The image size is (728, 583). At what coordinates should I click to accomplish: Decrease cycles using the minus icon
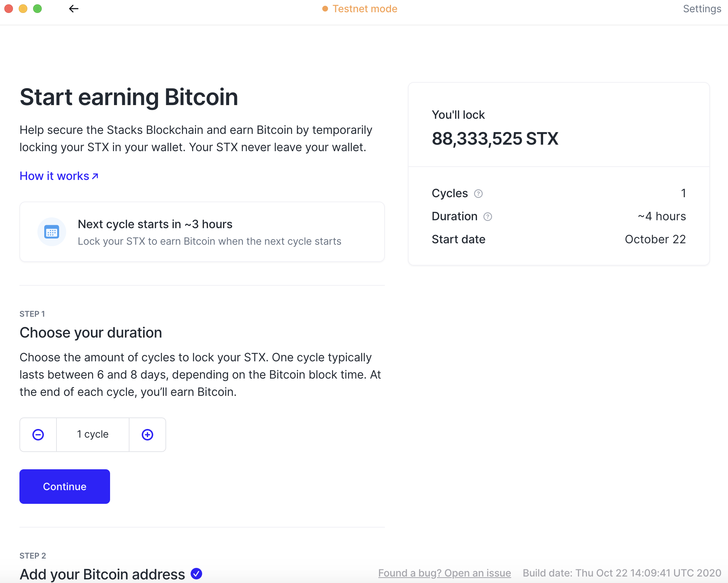click(x=38, y=434)
